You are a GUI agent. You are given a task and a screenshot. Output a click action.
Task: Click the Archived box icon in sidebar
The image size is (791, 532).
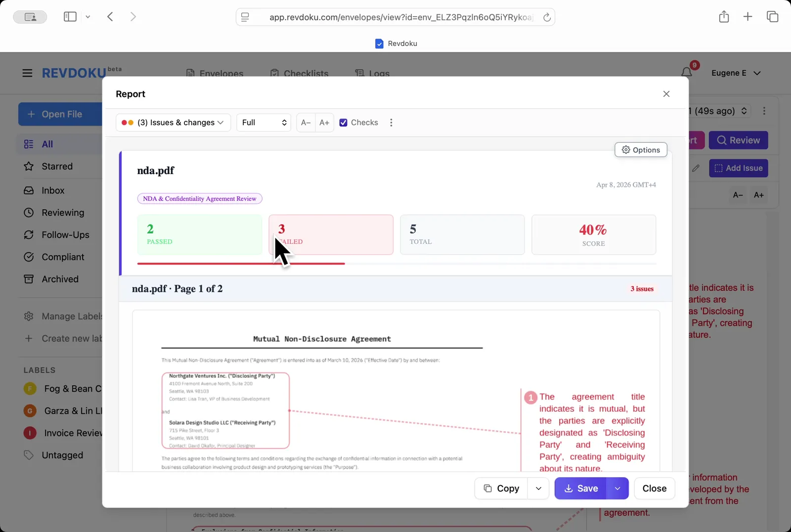click(29, 279)
